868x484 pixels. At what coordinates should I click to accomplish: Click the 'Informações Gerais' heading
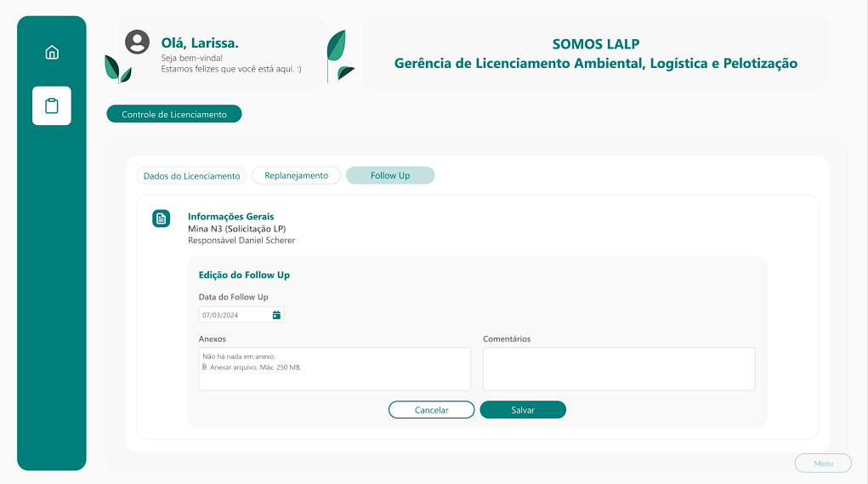[231, 217]
